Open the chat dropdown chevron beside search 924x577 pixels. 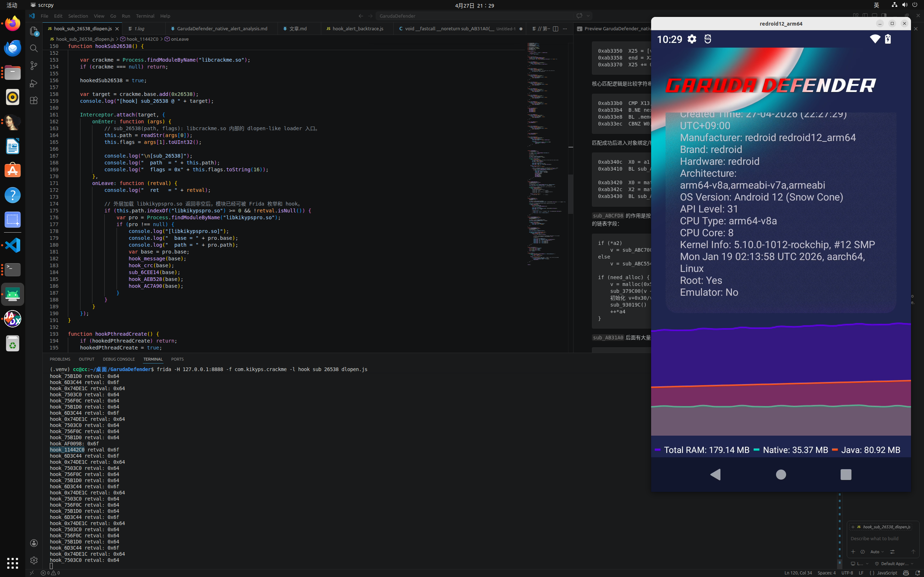click(588, 16)
